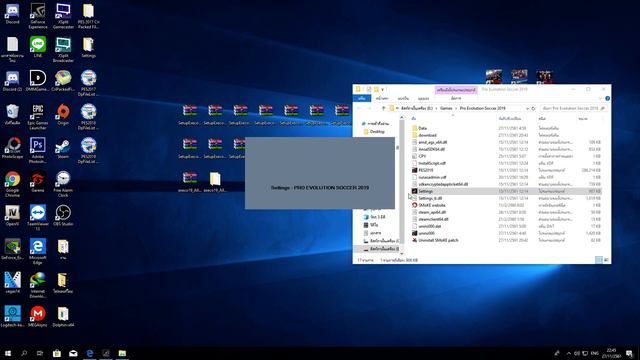Open the highlighted pink contextual tab in Explorer's title bar
The image size is (640, 360).
(456, 89)
